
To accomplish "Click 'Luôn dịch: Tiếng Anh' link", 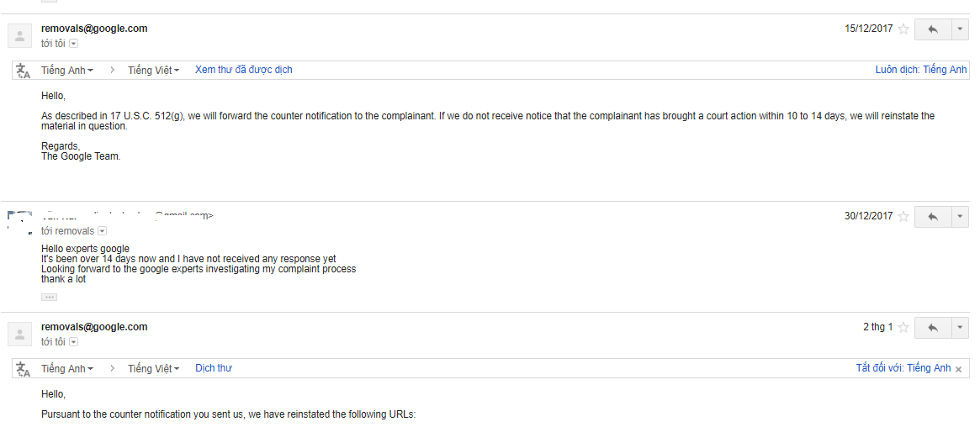I will click(x=921, y=70).
